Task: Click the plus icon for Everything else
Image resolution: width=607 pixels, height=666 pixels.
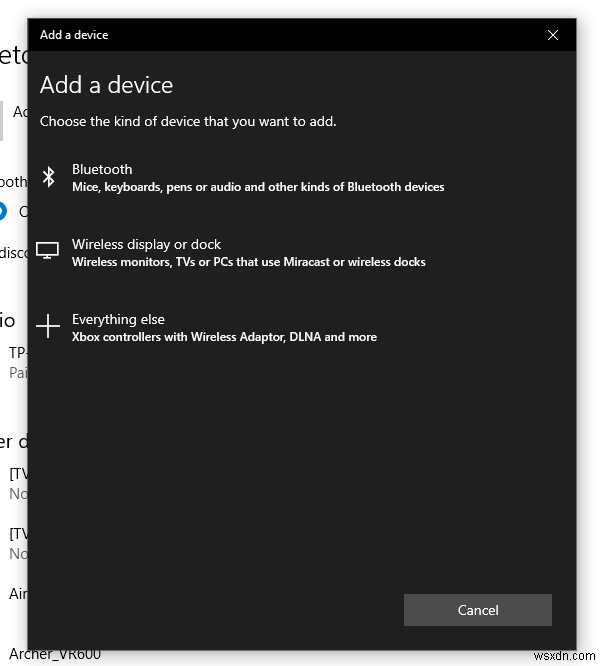Action: pos(48,326)
